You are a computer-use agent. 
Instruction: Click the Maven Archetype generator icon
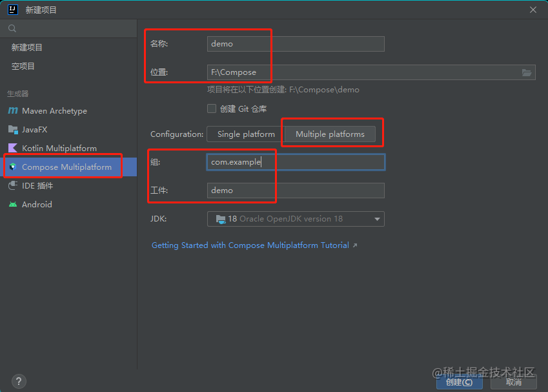click(x=14, y=110)
